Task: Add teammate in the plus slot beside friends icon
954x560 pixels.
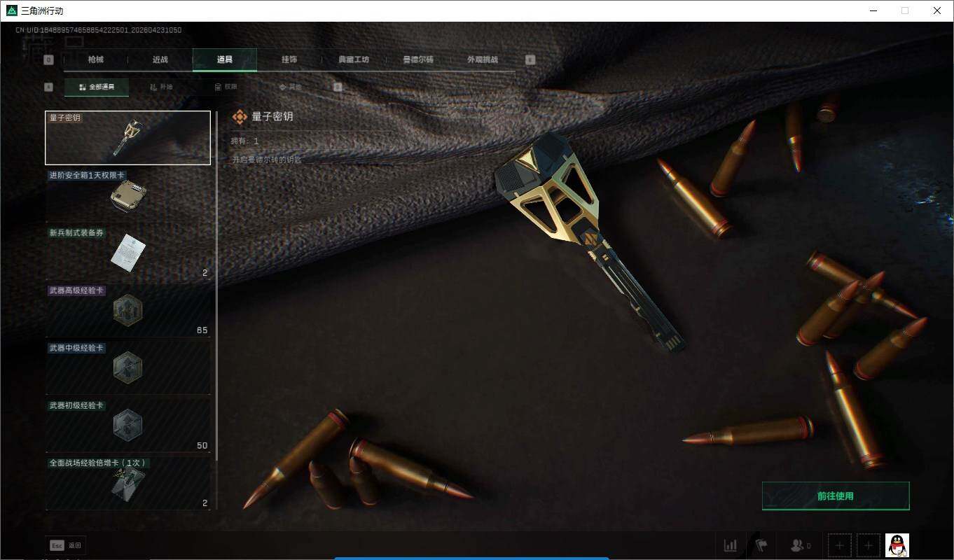Action: 840,545
